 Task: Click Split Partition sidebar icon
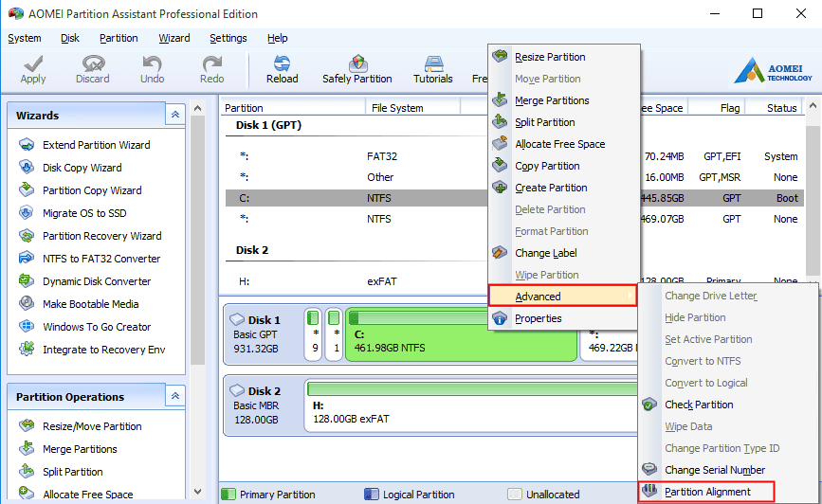pos(27,471)
